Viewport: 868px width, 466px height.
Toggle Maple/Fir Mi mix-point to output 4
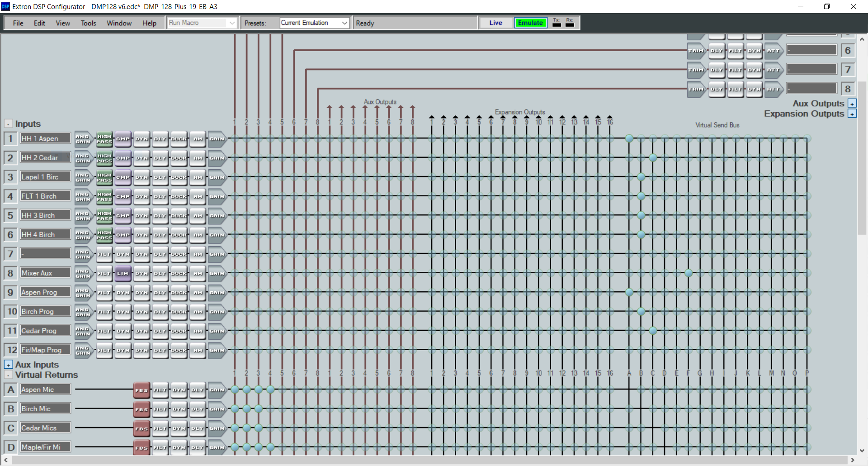click(x=270, y=447)
